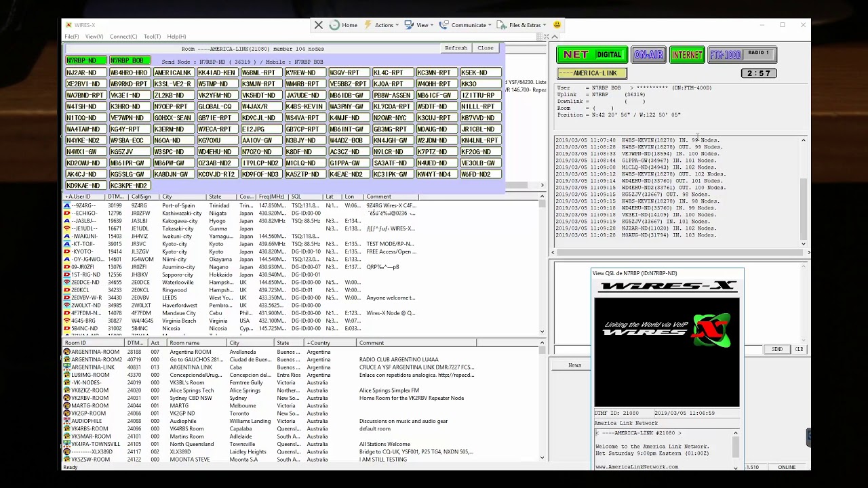Click the wifi icon for 2E0DCE-ND row
The height and width of the screenshot is (488, 868).
[x=66, y=282]
